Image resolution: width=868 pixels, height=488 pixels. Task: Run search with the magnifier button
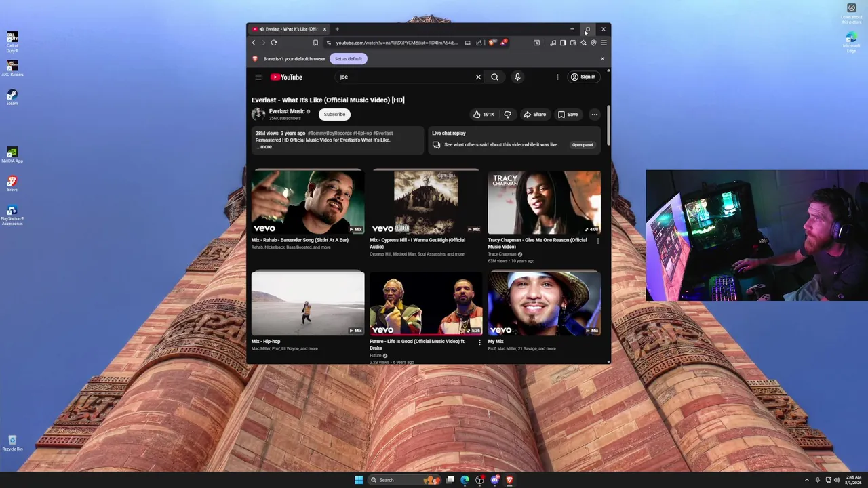click(x=494, y=77)
